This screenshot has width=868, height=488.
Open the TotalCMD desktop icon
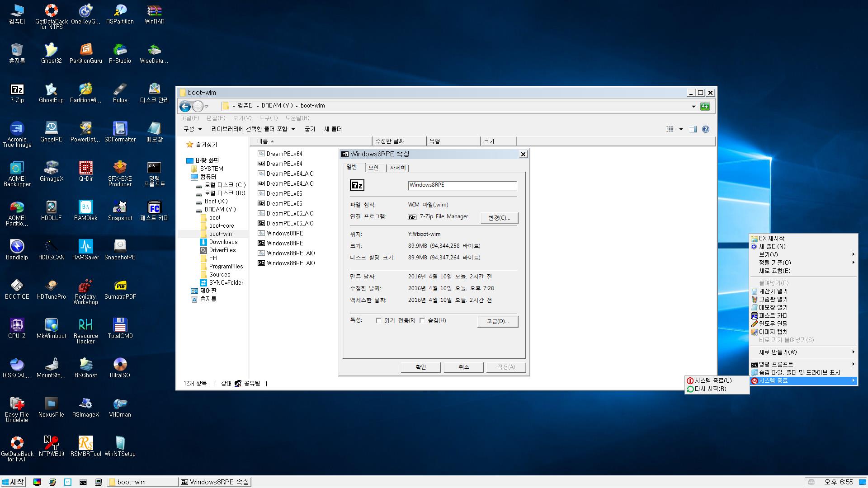coord(120,328)
